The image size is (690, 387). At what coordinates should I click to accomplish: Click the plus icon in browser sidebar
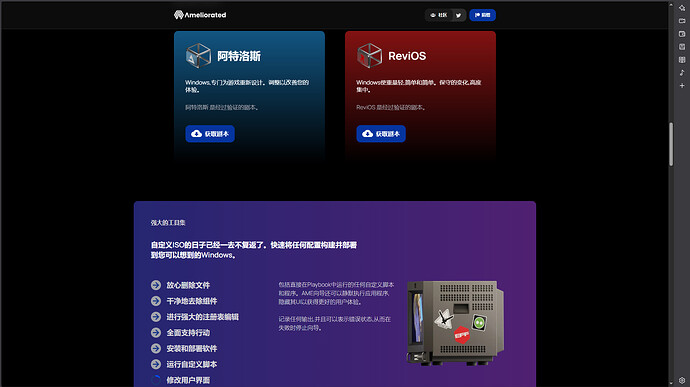click(x=682, y=85)
